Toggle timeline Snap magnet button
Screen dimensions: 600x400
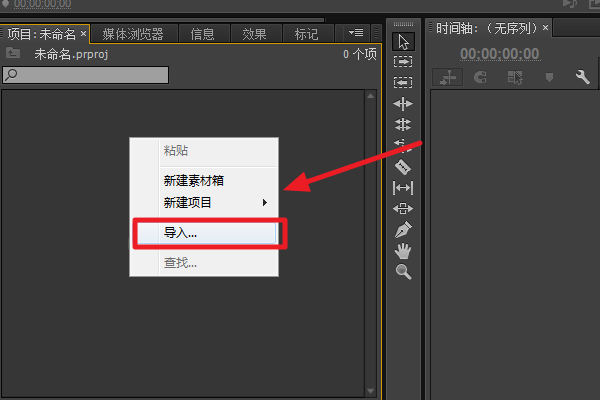(481, 77)
